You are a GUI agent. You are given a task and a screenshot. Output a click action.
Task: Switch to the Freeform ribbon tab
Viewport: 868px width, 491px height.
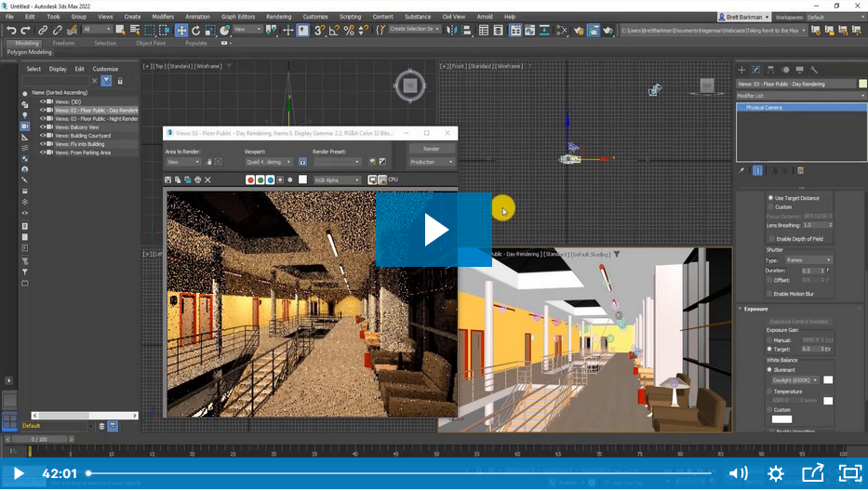tap(63, 43)
